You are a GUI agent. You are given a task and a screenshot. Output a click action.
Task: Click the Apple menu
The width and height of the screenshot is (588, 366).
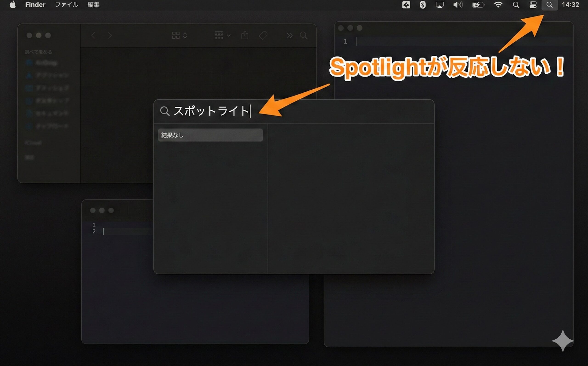coord(13,5)
